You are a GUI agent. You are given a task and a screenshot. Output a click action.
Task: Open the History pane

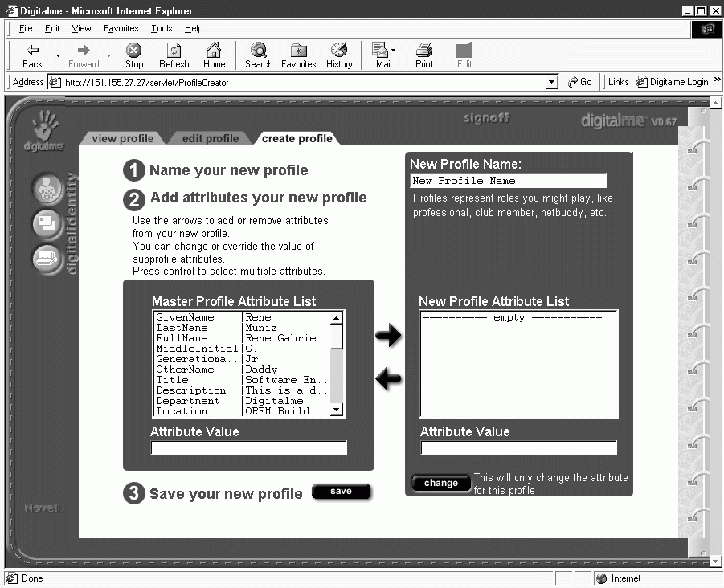click(x=339, y=56)
